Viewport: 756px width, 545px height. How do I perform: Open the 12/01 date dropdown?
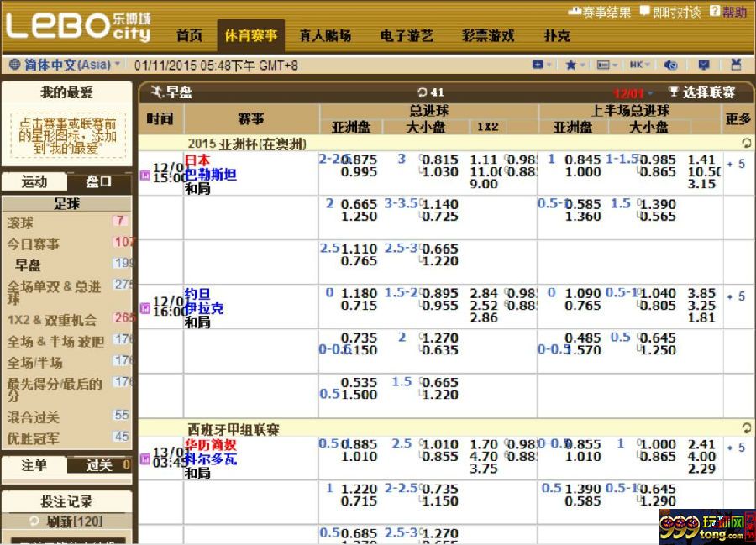633,93
